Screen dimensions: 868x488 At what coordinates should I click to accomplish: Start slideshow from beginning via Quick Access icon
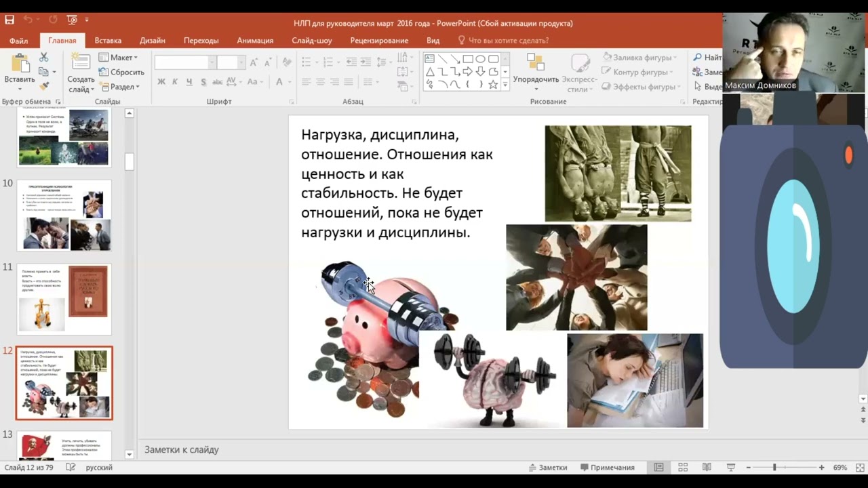coord(73,20)
